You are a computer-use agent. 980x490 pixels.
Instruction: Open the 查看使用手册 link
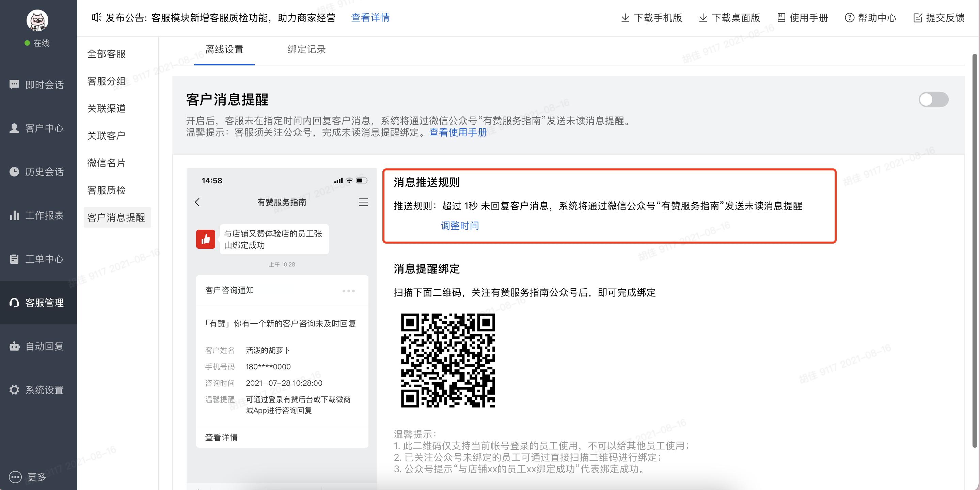[x=458, y=132]
